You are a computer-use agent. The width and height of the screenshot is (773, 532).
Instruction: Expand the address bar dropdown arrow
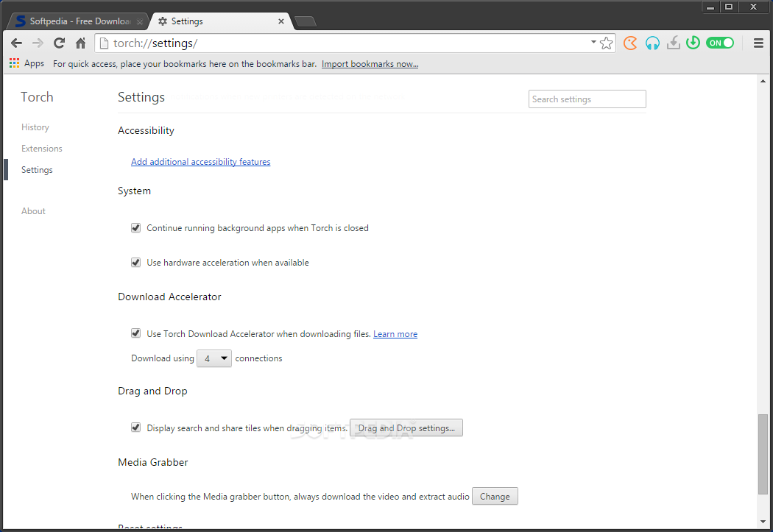pyautogui.click(x=593, y=42)
